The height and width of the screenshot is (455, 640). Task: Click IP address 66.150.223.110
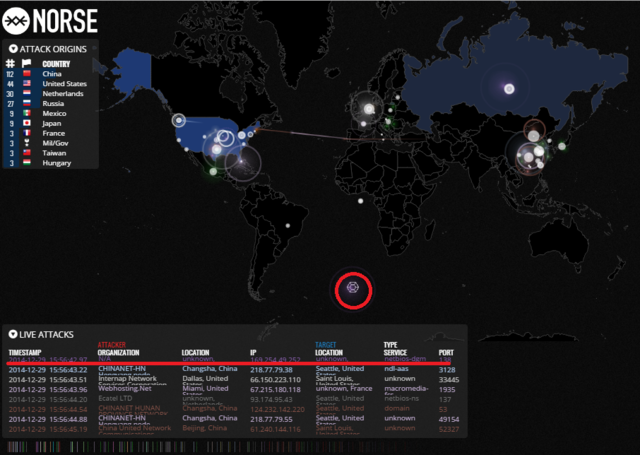[275, 380]
